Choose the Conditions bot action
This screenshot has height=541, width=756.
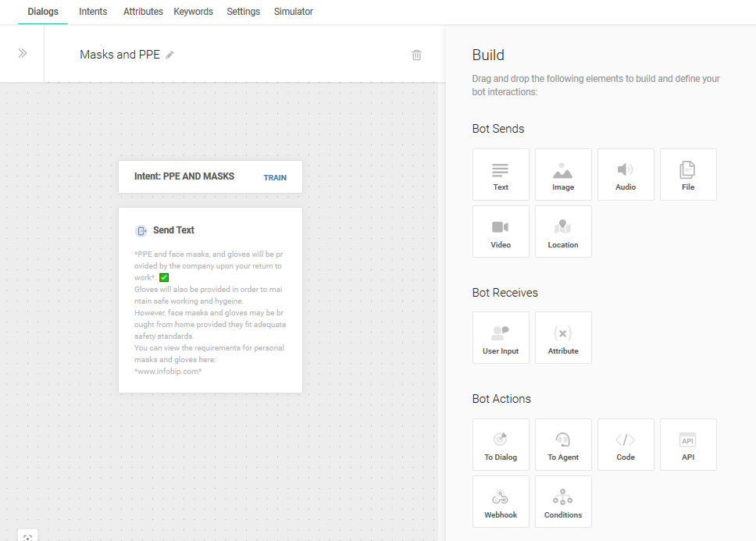click(x=563, y=502)
